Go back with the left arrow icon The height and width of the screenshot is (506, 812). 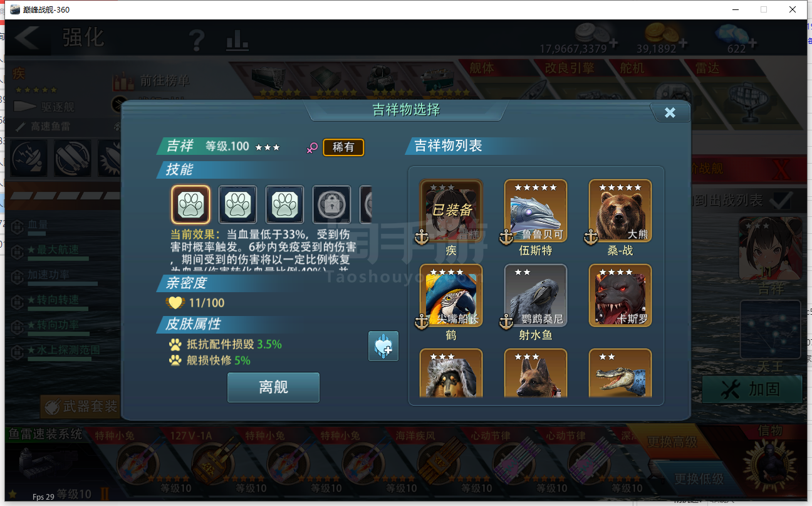point(27,38)
